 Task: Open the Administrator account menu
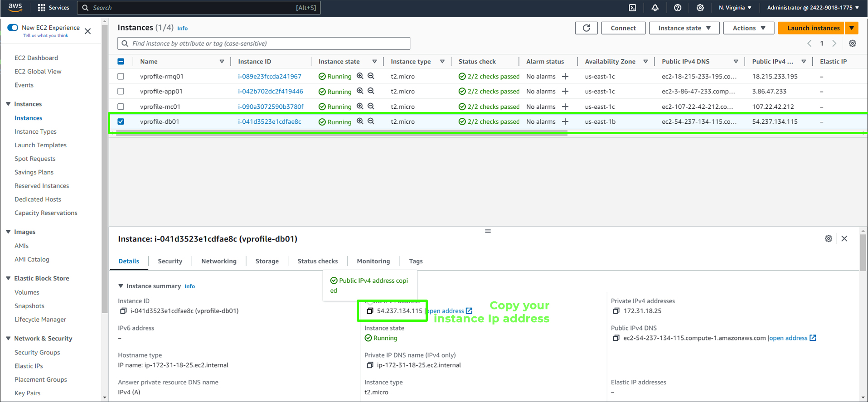coord(813,8)
